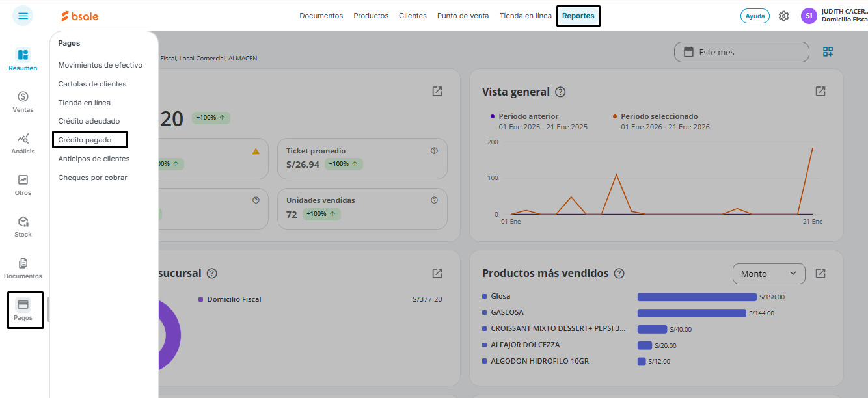
Task: Click the hamburger menu icon
Action: point(23,16)
